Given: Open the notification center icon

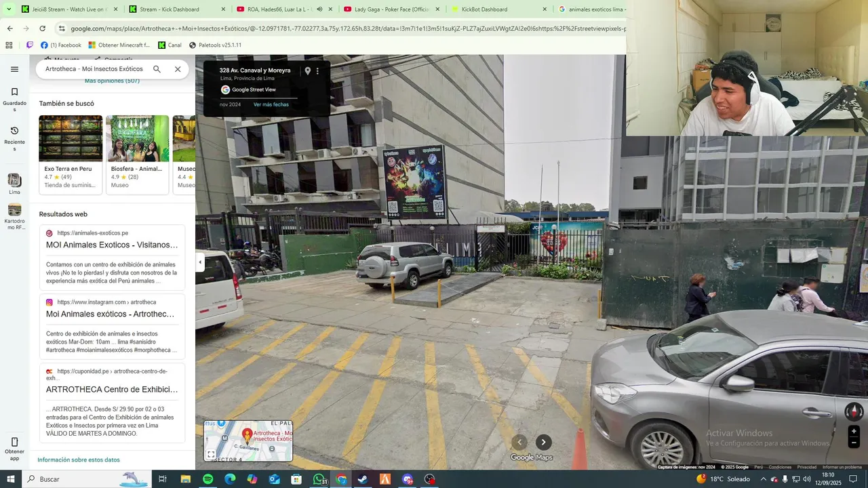Looking at the screenshot, I should click(x=854, y=479).
